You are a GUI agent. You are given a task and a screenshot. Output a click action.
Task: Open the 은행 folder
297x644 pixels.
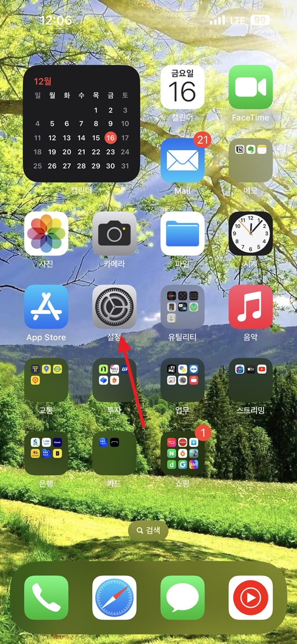[46, 453]
